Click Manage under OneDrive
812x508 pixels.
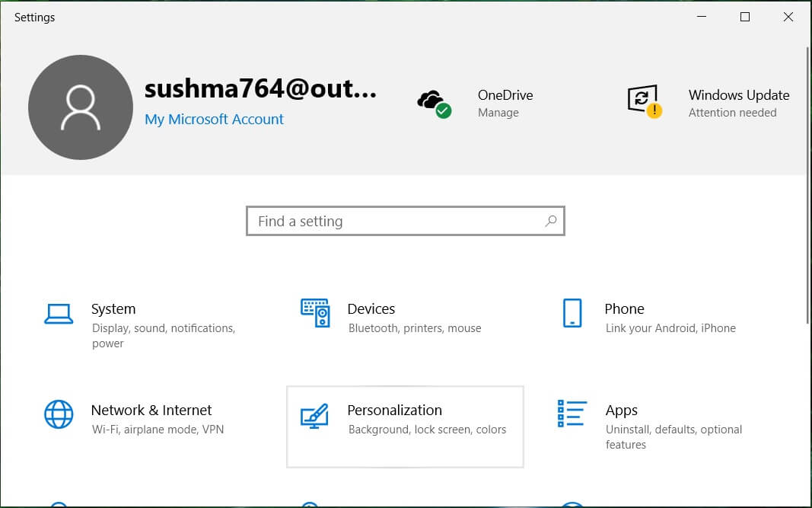498,111
